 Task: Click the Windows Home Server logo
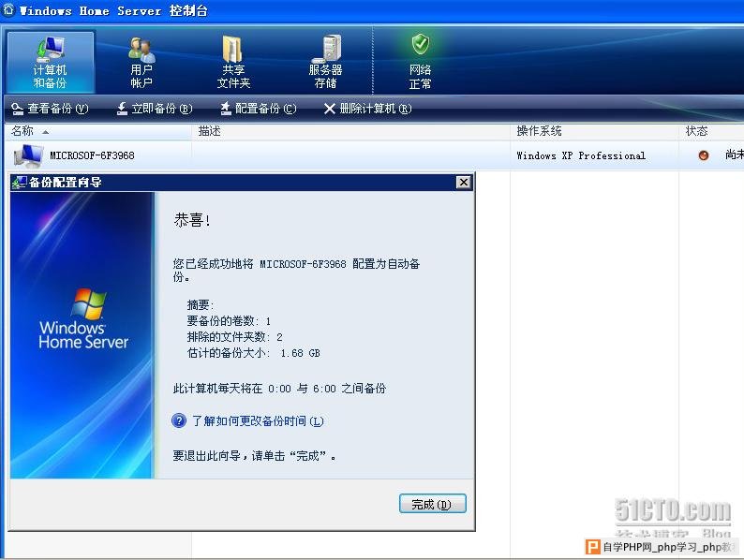(x=83, y=318)
